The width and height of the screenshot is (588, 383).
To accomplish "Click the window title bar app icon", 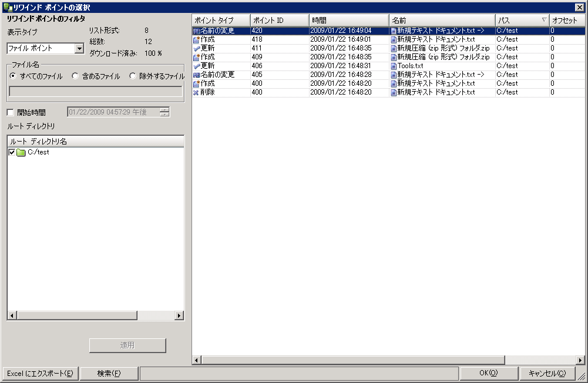I will tap(8, 7).
